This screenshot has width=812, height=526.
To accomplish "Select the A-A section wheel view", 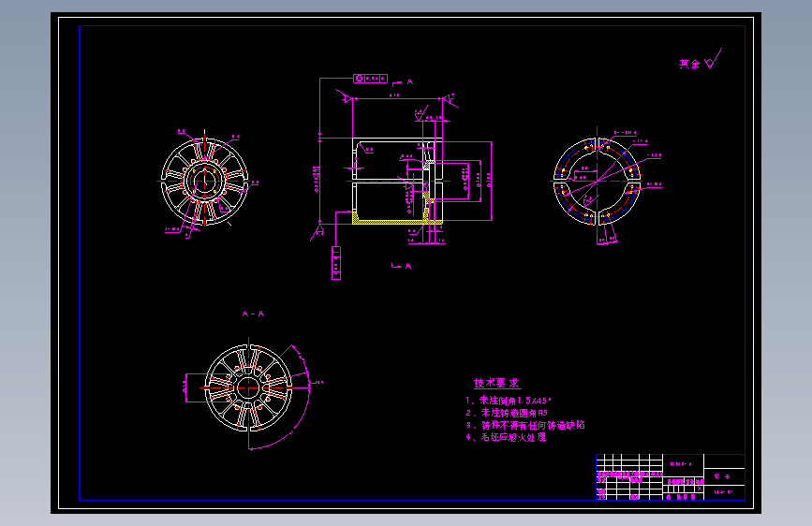I will [248, 388].
